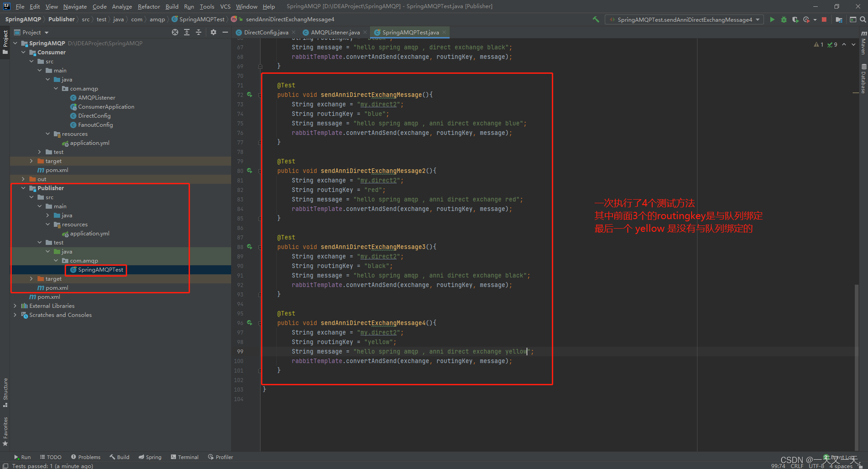Toggle the Maven tool window
This screenshot has height=469, width=868.
(x=863, y=43)
